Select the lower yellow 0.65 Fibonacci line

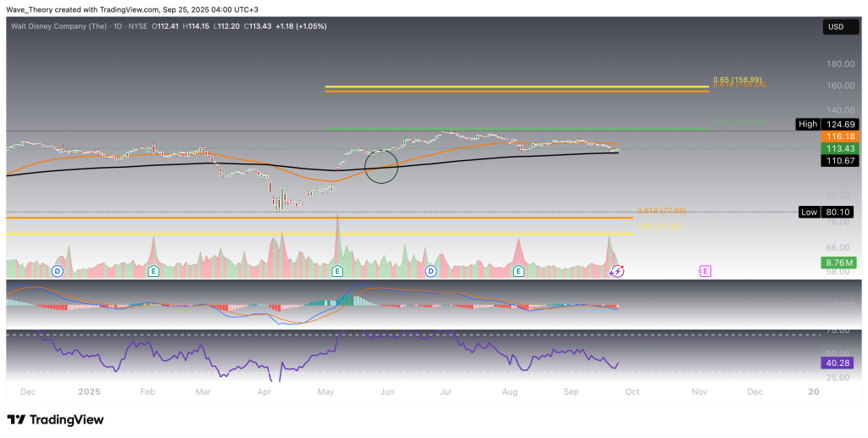coord(320,234)
